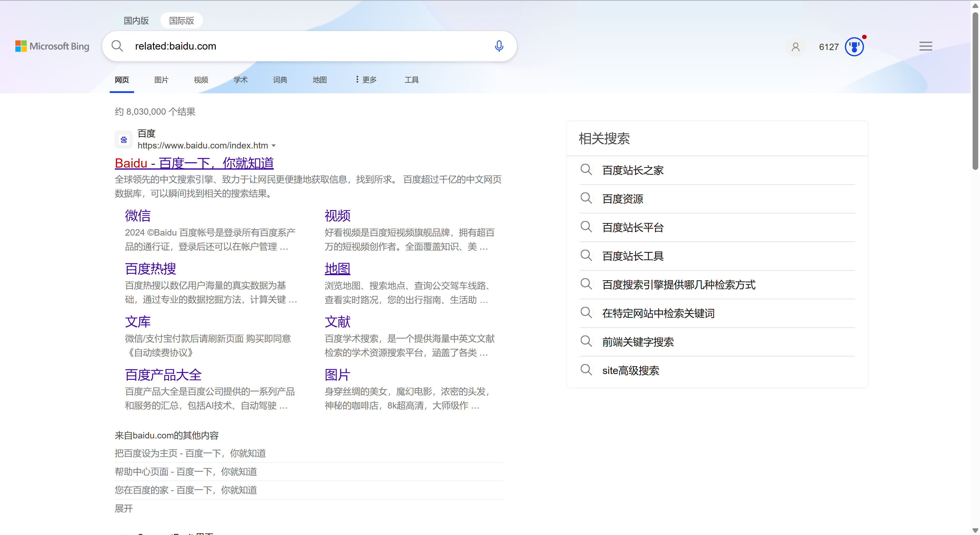Expand 展开 to show more baidu.com content
The width and height of the screenshot is (980, 535).
point(124,508)
